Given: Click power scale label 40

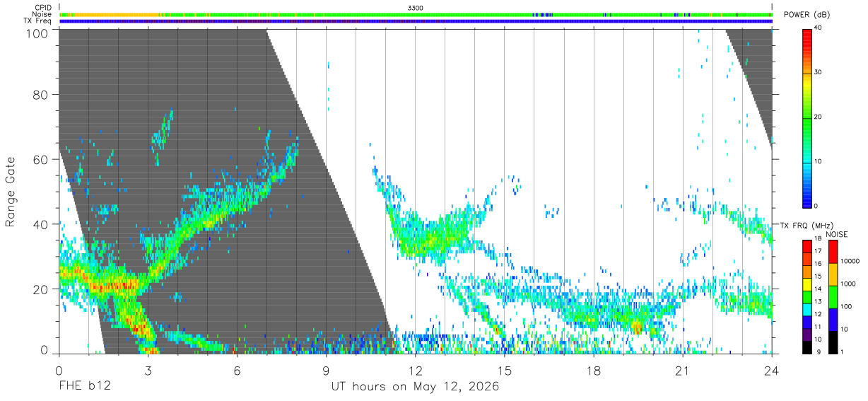Looking at the screenshot, I should (x=819, y=28).
